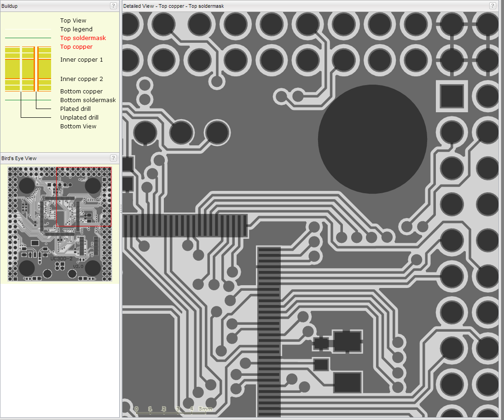The width and height of the screenshot is (504, 420).
Task: Show the Bottom copper layer
Action: tap(81, 92)
